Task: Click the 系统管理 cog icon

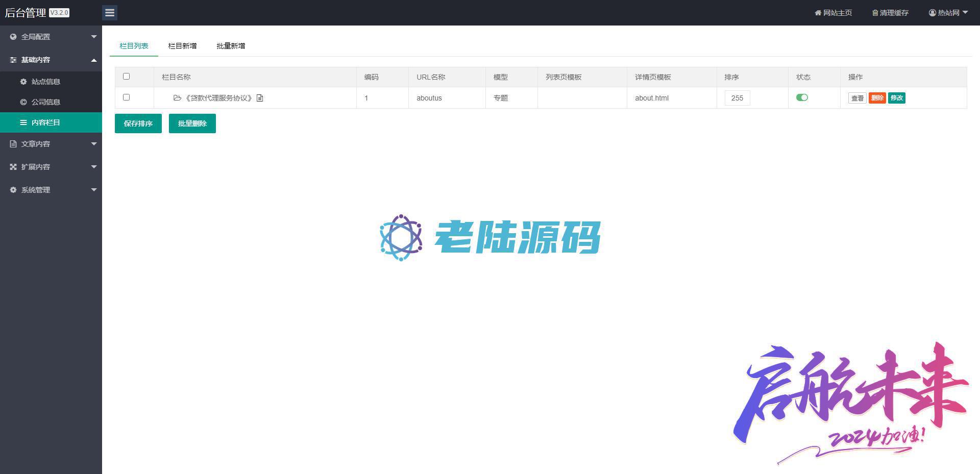Action: click(13, 190)
